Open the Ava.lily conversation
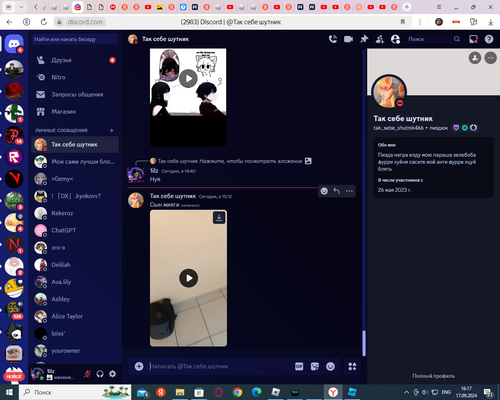The image size is (500, 400). click(75, 282)
